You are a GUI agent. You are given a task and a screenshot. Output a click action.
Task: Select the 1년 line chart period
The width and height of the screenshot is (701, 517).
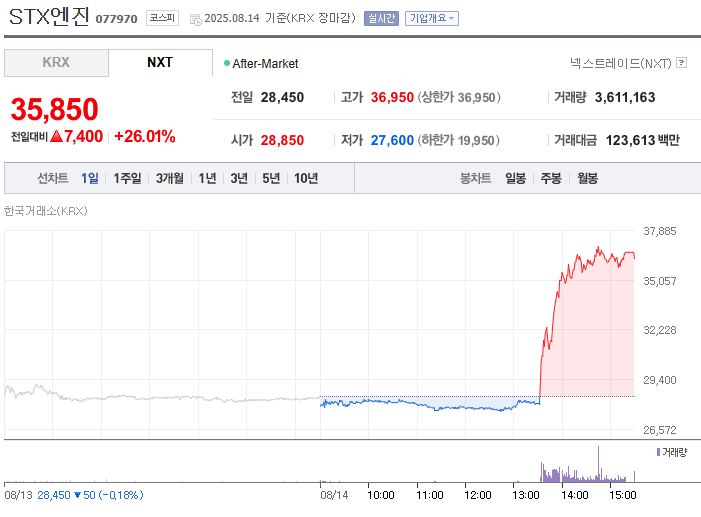click(x=207, y=178)
